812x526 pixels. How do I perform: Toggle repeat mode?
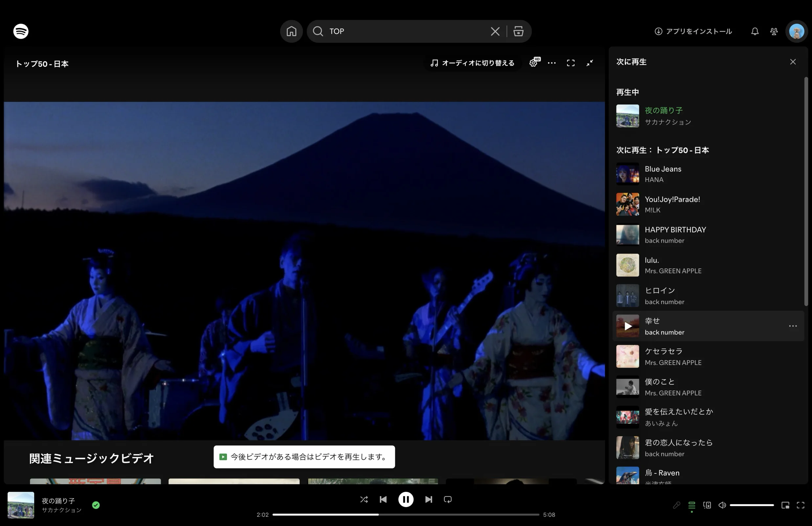[x=448, y=499]
